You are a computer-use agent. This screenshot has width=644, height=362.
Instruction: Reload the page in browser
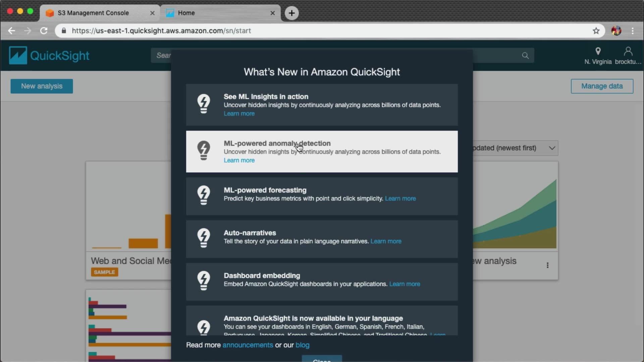(44, 31)
